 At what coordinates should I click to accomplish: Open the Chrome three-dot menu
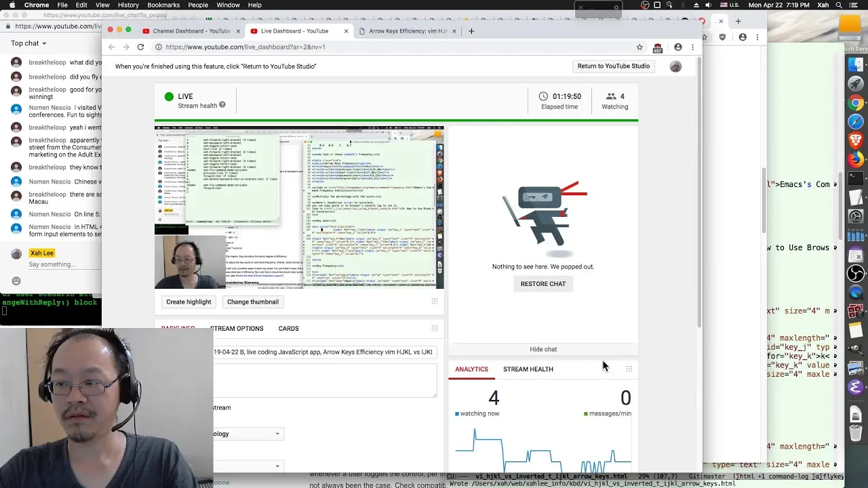[x=692, y=47]
